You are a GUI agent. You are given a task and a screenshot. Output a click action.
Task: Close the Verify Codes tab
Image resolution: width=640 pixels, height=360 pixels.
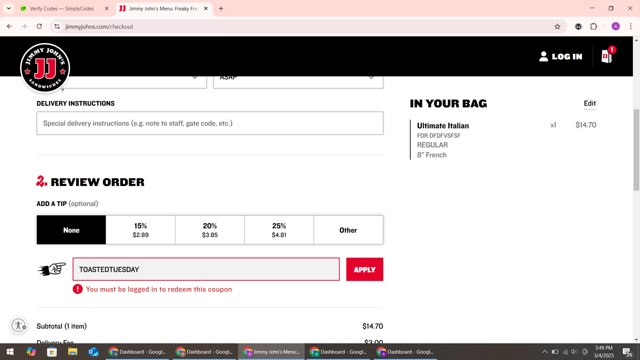(x=107, y=8)
